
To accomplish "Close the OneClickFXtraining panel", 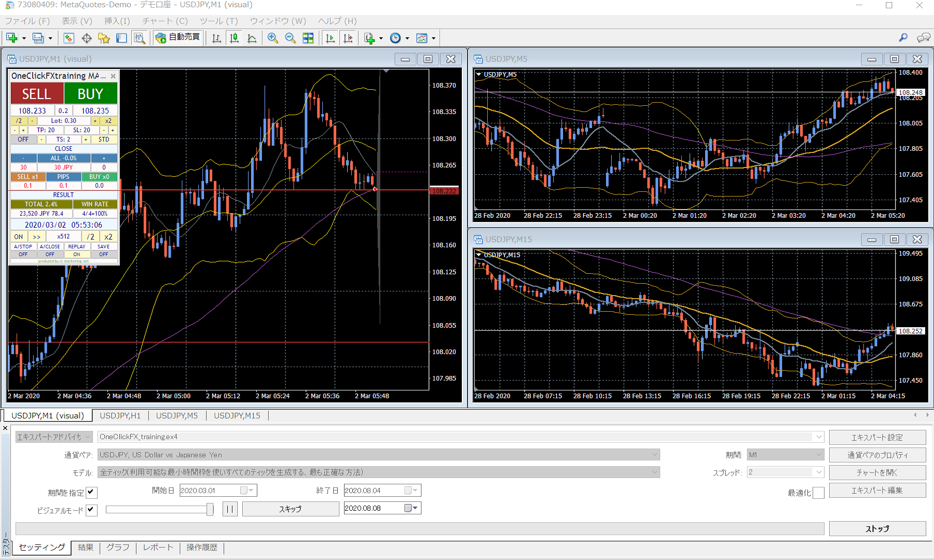I will click(113, 76).
